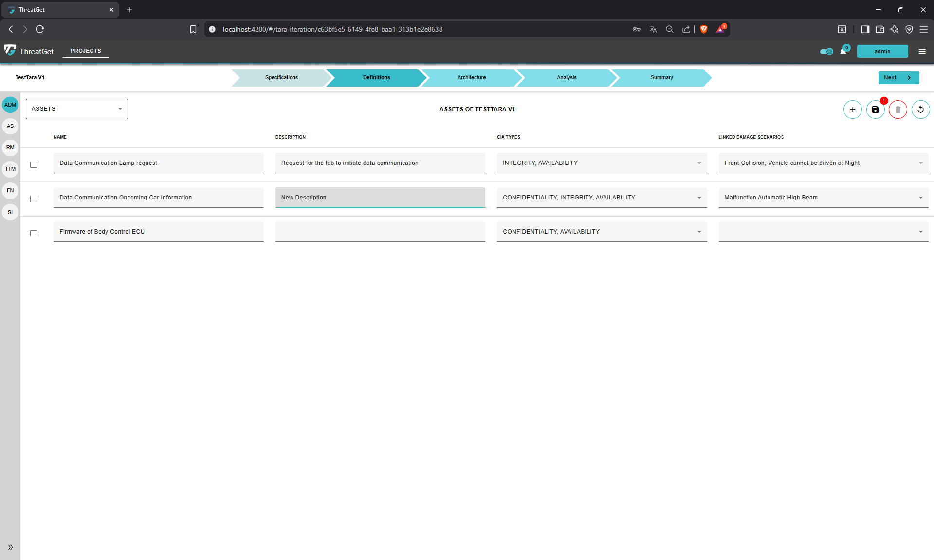Tick the Data Communication Oncoming Car Information checkbox
Screen dimensions: 934x560
point(34,199)
